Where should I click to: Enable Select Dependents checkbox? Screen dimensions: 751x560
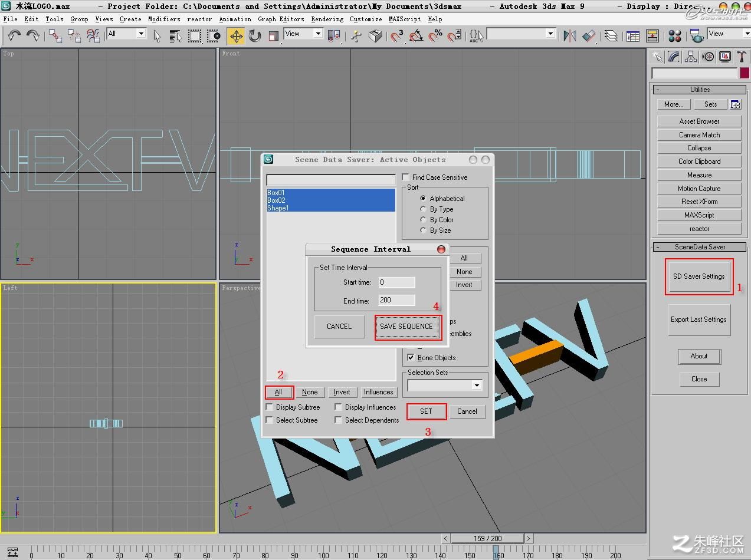pos(339,420)
